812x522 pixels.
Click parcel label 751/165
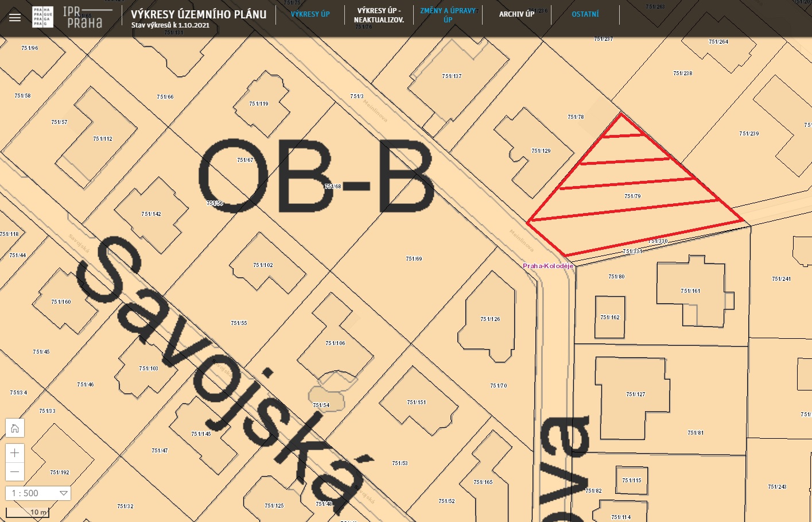click(483, 482)
